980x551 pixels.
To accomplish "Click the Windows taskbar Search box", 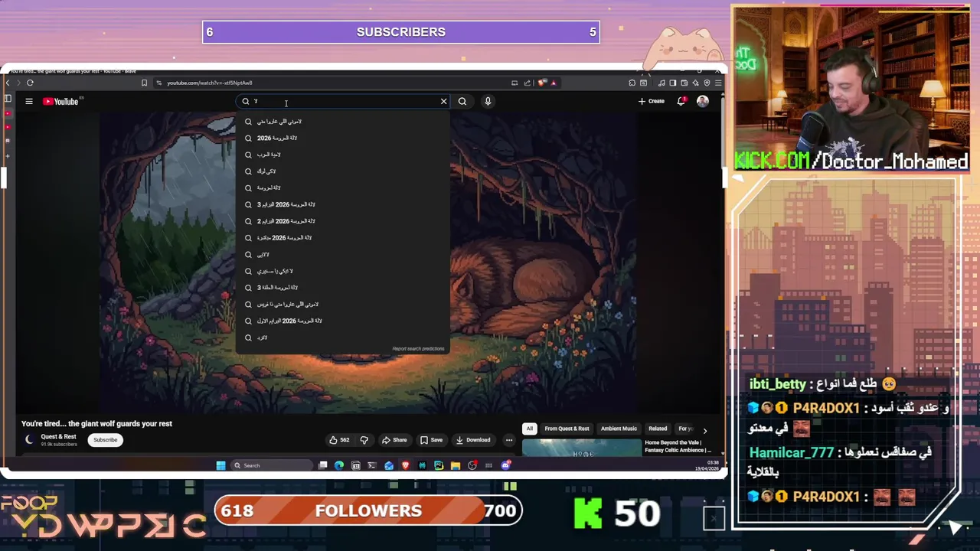I will [272, 465].
